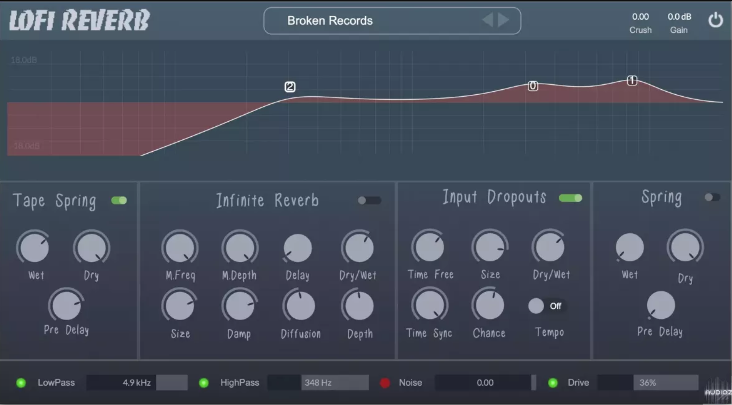The image size is (732, 405).
Task: Click the Infinite Reverb Delay knob
Action: click(x=298, y=248)
